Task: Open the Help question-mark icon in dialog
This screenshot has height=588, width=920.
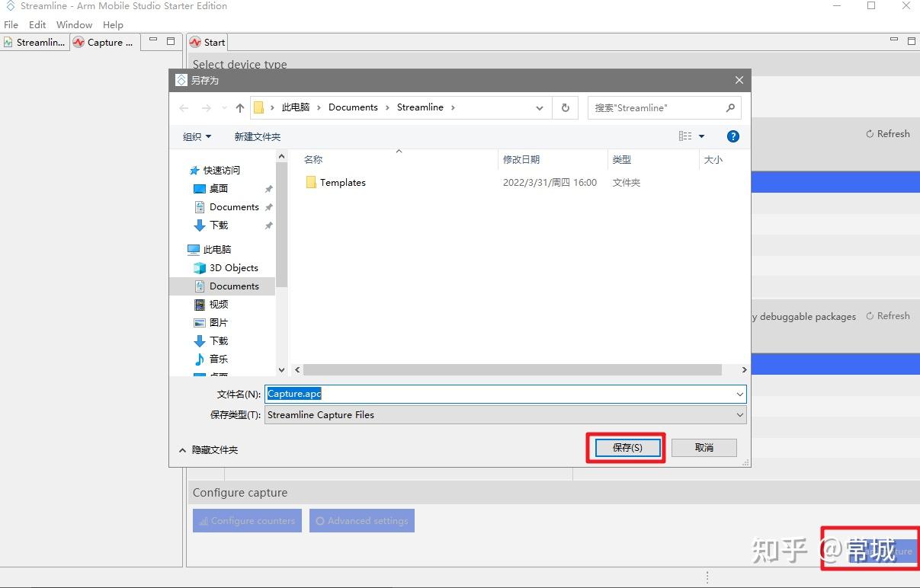Action: coord(732,136)
